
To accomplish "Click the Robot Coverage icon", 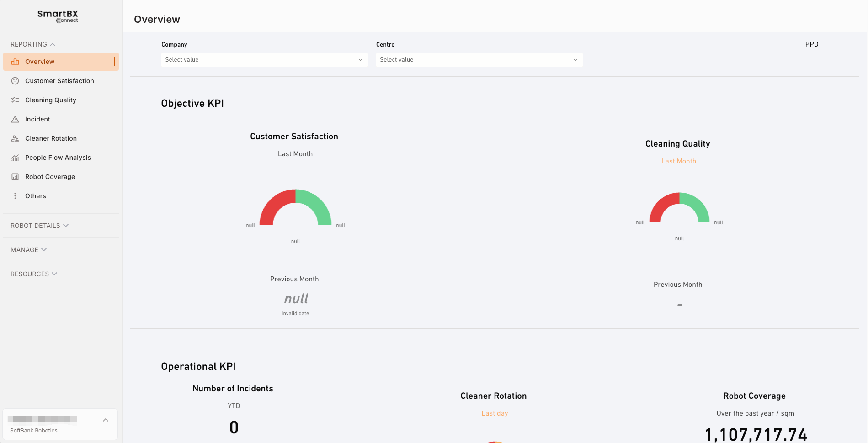I will pos(15,177).
